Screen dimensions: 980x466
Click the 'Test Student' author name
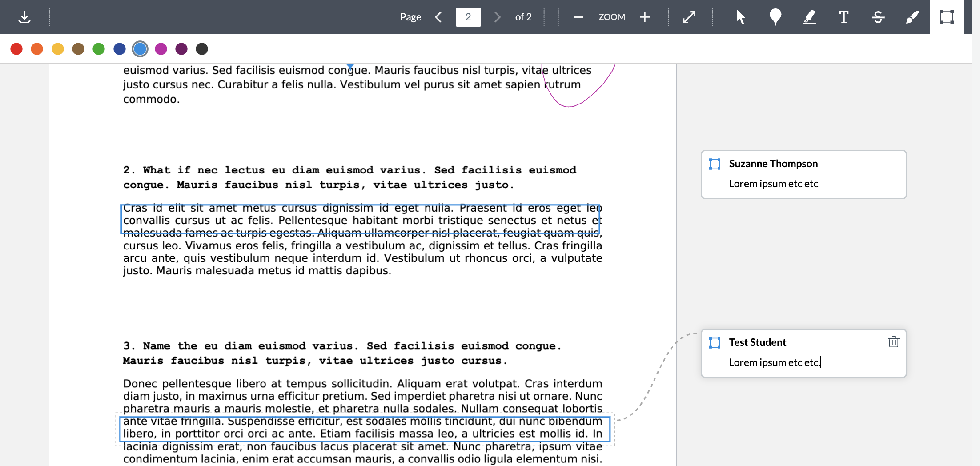tap(758, 342)
